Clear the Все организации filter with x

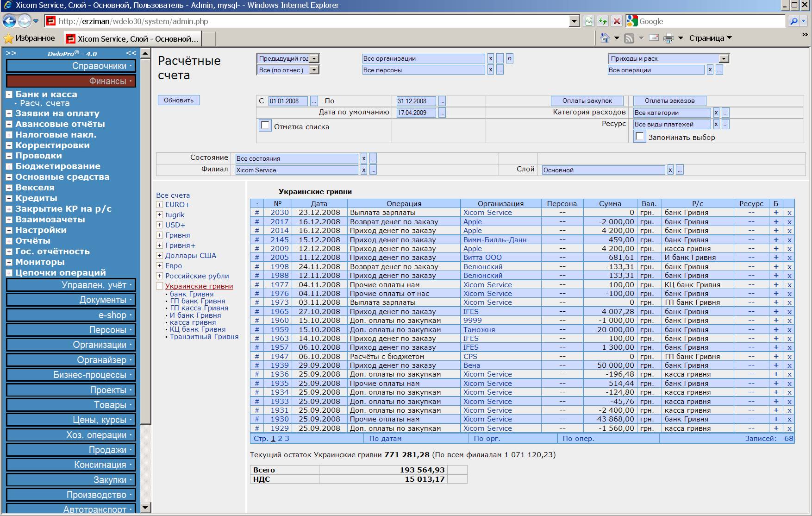[x=491, y=58]
